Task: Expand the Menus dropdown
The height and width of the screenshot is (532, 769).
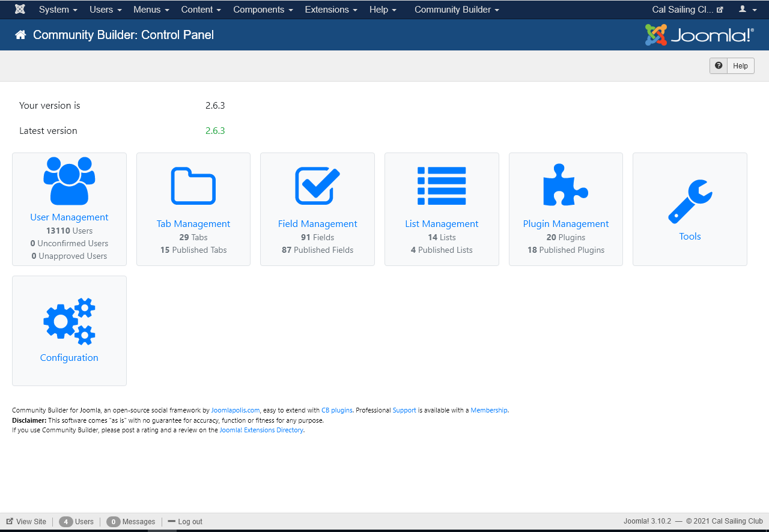Action: click(151, 10)
